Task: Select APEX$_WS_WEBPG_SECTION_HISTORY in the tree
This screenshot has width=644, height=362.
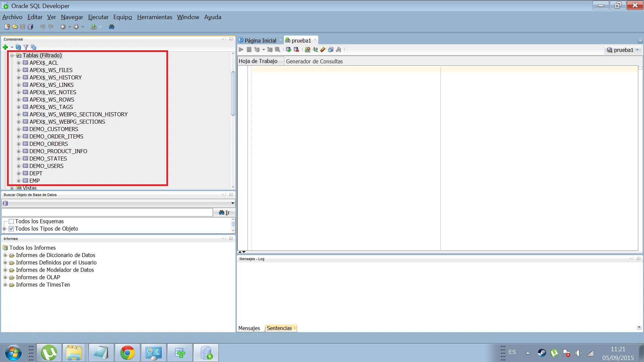Action: coord(78,114)
